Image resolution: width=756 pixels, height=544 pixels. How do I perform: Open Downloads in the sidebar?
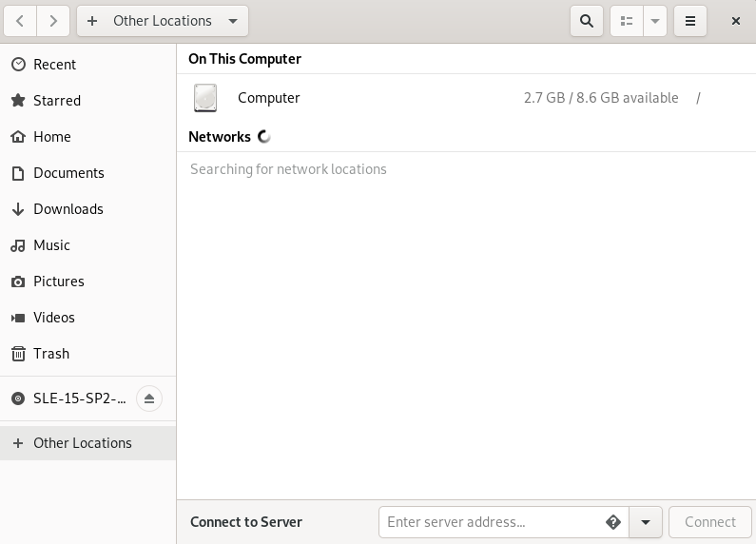[x=68, y=209]
